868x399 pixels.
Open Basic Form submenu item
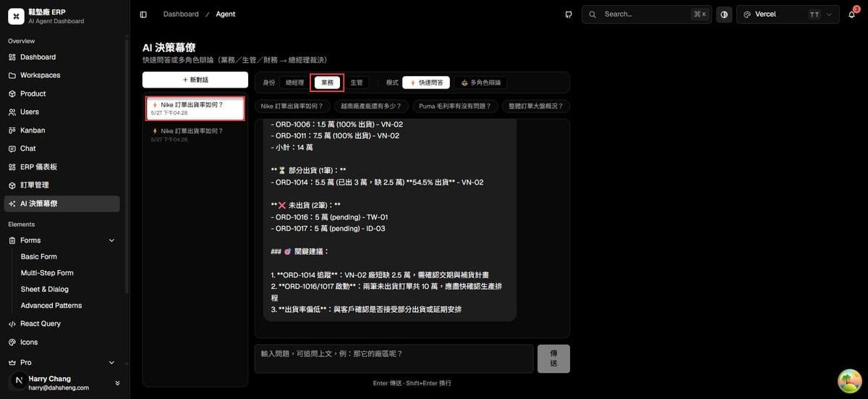tap(38, 256)
